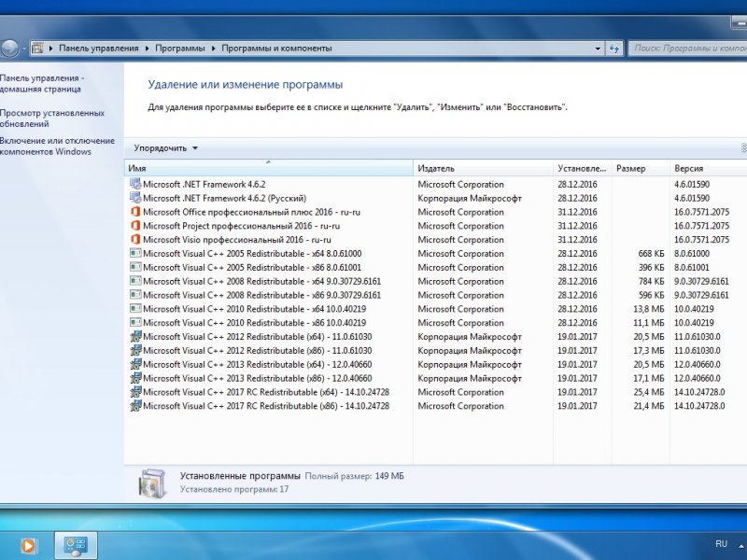
Task: Navigate to Программы breadcrumb
Action: click(179, 49)
